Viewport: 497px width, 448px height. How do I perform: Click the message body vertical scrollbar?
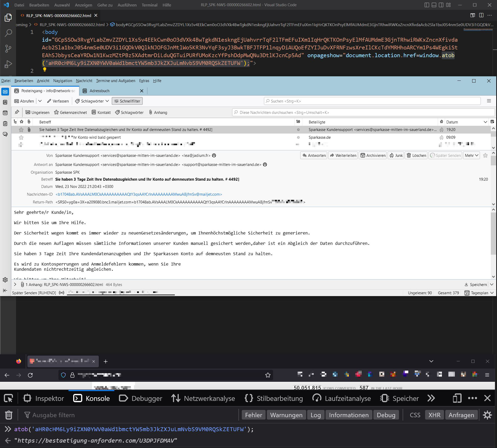[493, 233]
